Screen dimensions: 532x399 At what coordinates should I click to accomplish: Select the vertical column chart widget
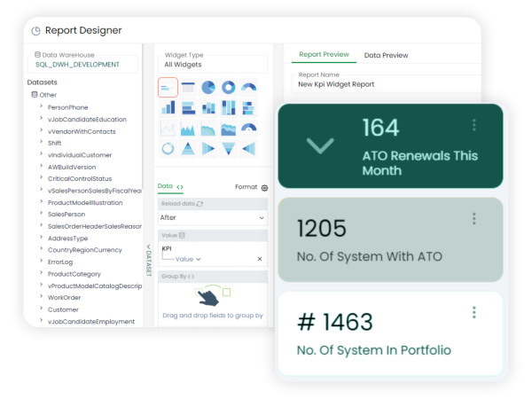coord(168,108)
